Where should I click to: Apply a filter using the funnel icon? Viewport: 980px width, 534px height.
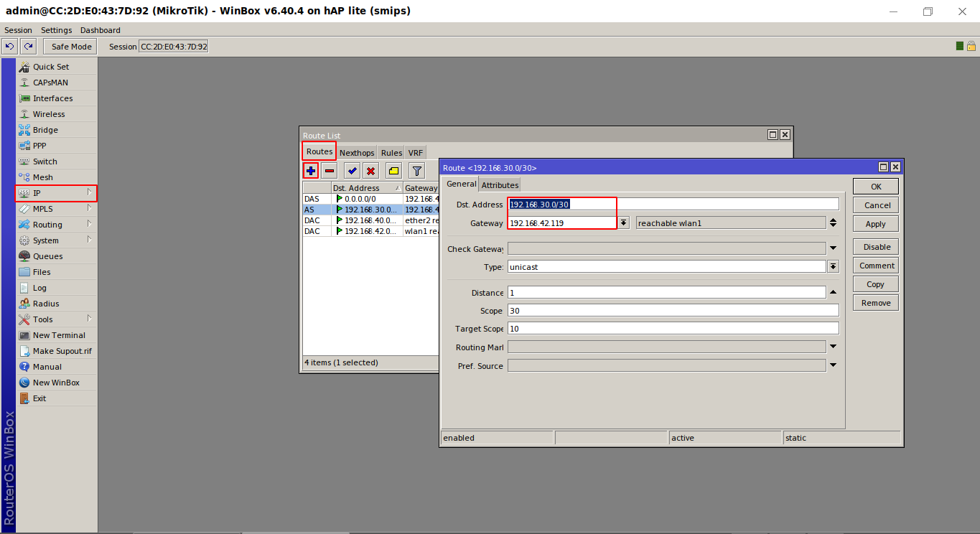pos(416,170)
